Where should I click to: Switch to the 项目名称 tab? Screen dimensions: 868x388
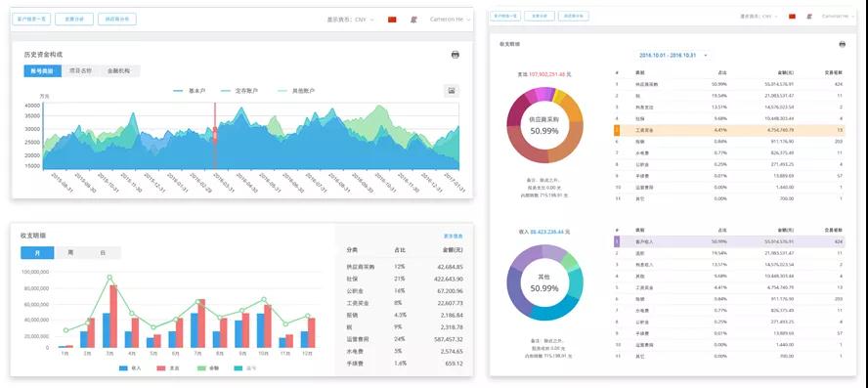pyautogui.click(x=81, y=70)
